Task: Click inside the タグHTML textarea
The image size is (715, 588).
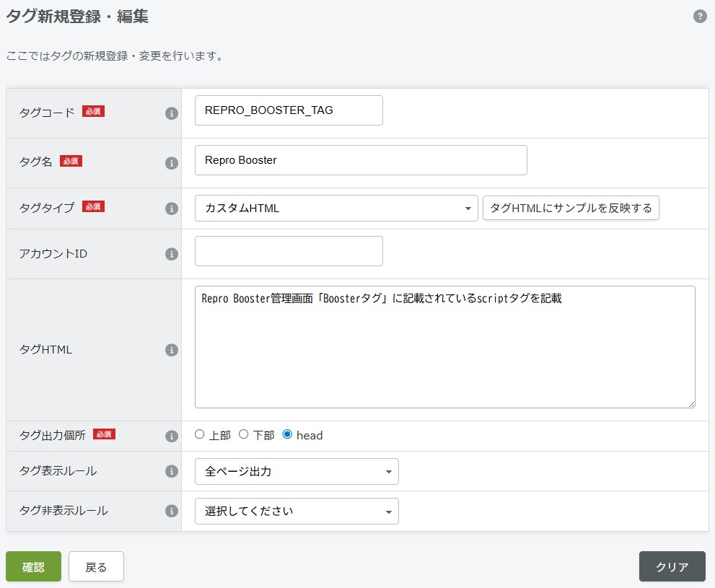Action: pos(444,347)
